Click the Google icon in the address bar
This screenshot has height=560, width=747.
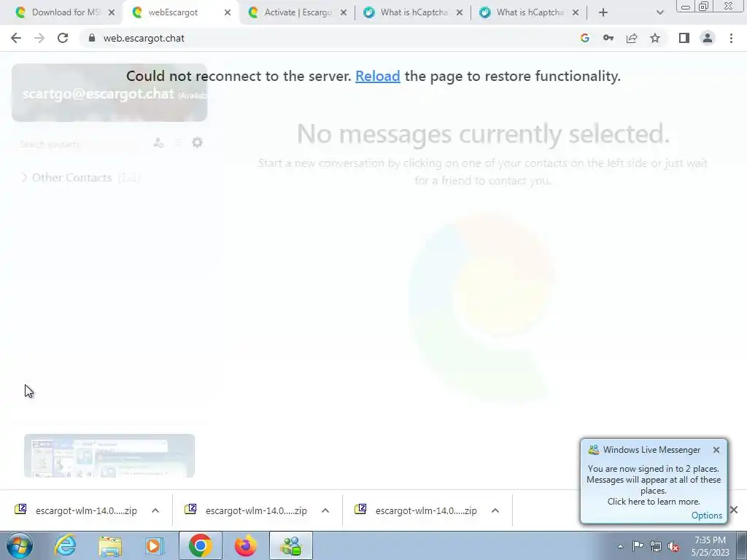pos(585,38)
